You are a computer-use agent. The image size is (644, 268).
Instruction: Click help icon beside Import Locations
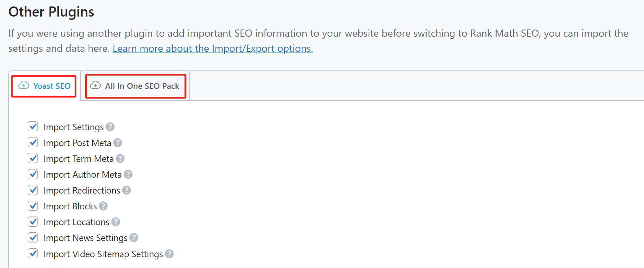click(x=116, y=222)
